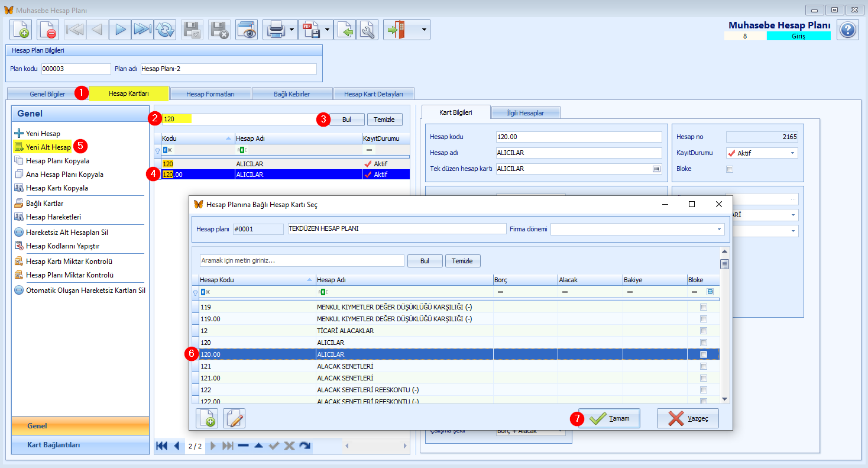Tick the Bloke checkbox in Kart Bilgileri

(730, 169)
